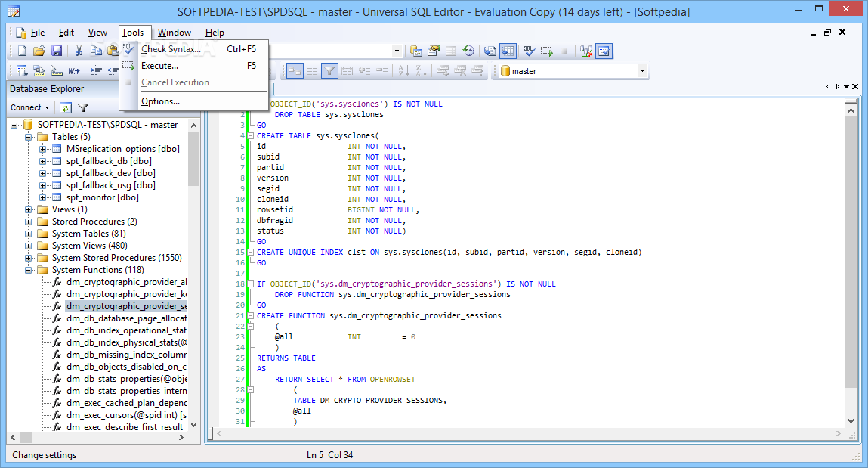This screenshot has height=468, width=868.
Task: Click the Cut scissors icon
Action: click(79, 51)
